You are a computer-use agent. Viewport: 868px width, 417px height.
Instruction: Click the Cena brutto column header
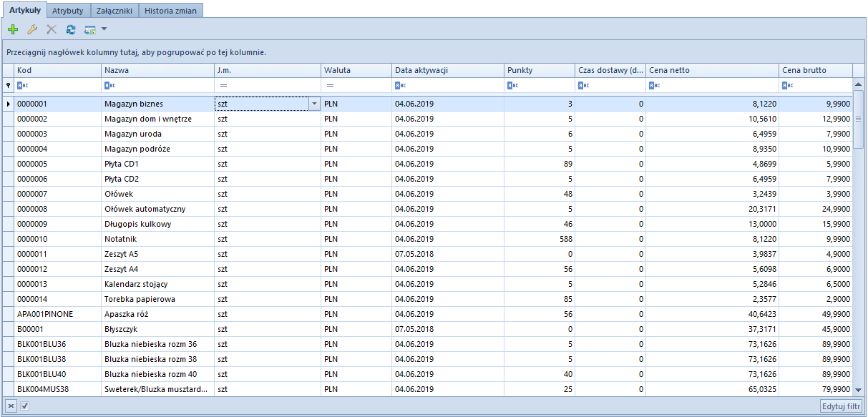(x=816, y=70)
